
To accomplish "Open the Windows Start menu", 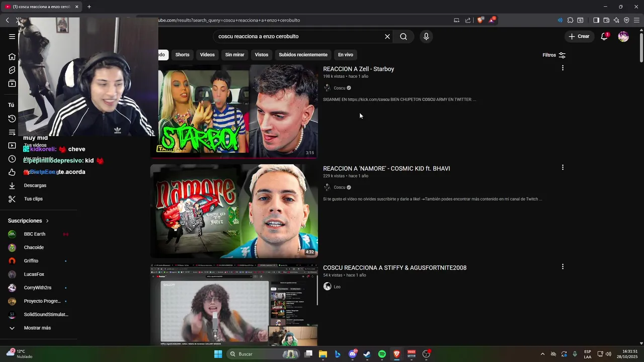I will pyautogui.click(x=218, y=354).
